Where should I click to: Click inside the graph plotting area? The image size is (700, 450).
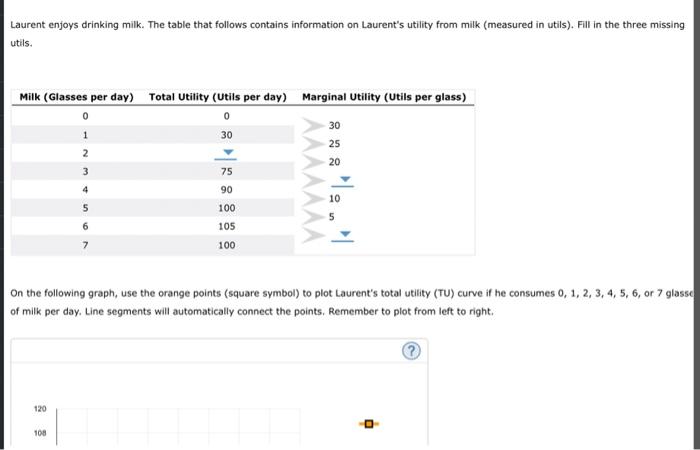(x=179, y=427)
